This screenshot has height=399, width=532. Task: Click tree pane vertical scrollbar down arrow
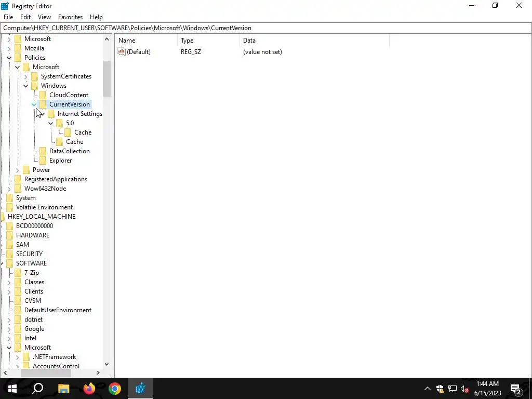pyautogui.click(x=107, y=364)
